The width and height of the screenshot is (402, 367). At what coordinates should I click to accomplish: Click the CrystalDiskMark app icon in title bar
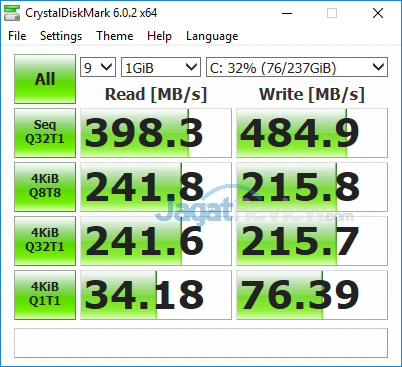(12, 13)
